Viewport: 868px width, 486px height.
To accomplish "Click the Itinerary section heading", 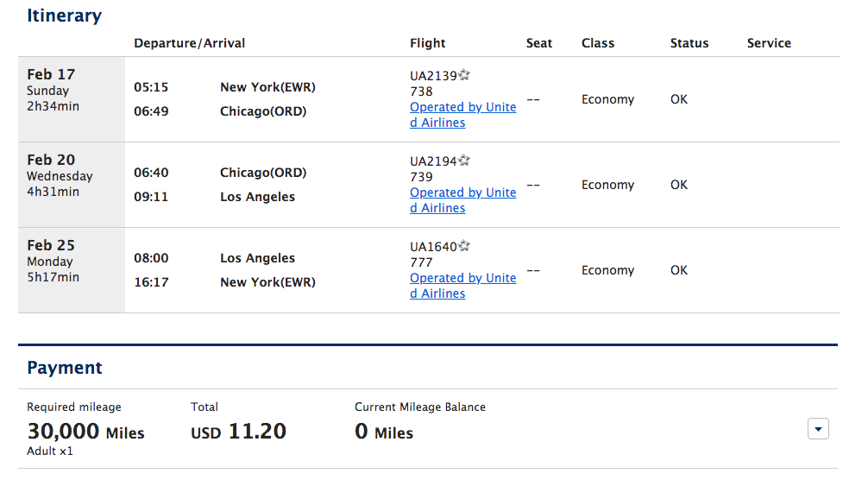I will 65,16.
